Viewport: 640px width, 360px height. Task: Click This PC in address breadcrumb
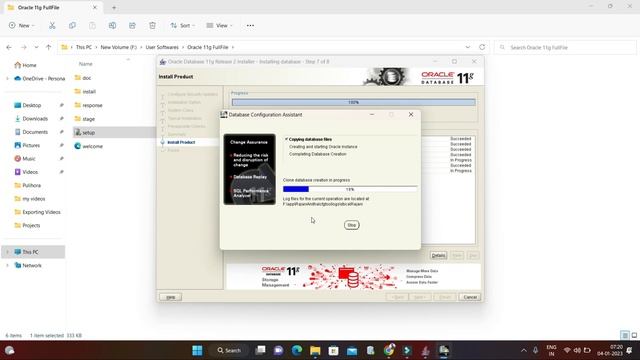coord(84,47)
